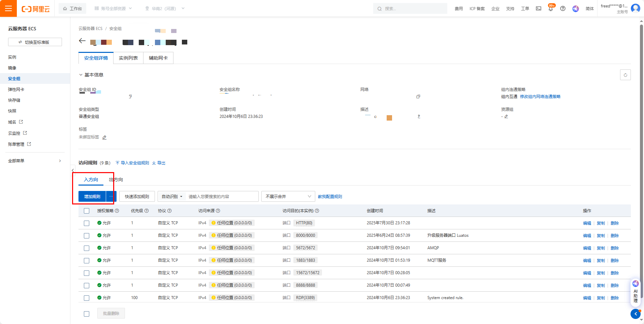Collapse the 基本信息 section
Viewport: 644px width, 324px height.
(81, 75)
